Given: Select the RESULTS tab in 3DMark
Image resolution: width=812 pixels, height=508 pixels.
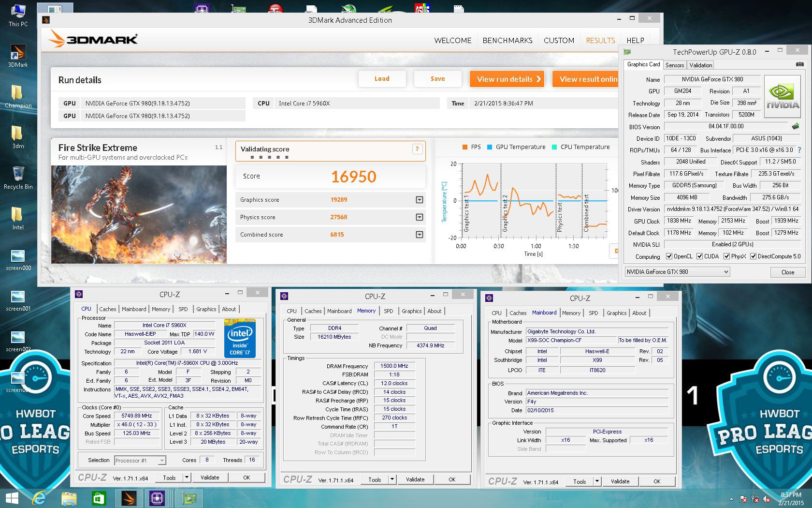Looking at the screenshot, I should [x=600, y=41].
